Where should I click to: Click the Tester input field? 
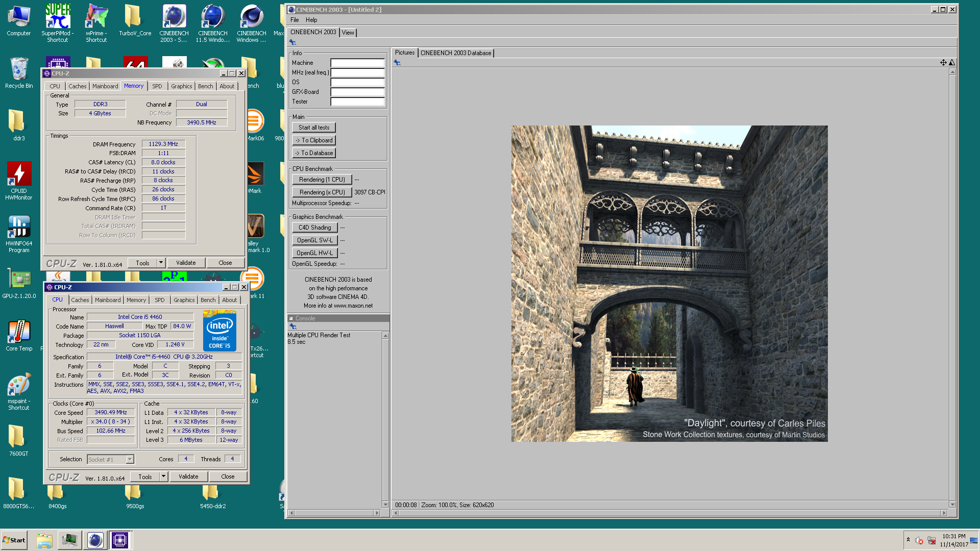click(357, 102)
